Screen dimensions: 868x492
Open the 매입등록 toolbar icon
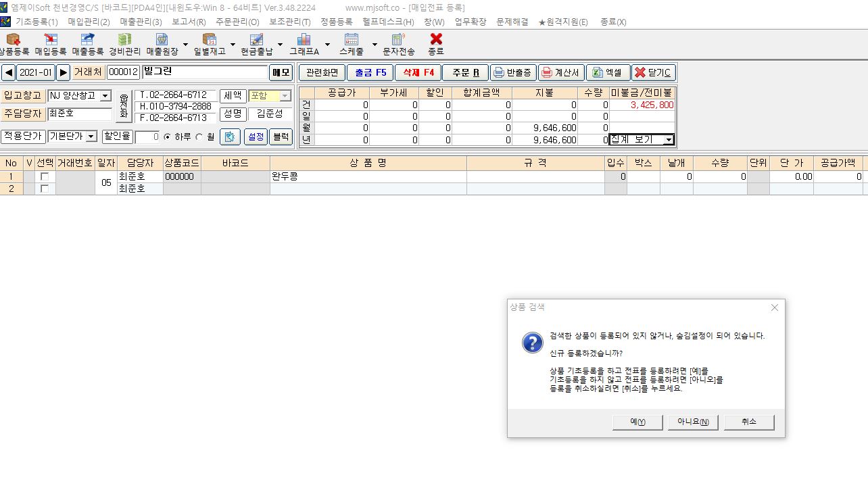(x=51, y=44)
